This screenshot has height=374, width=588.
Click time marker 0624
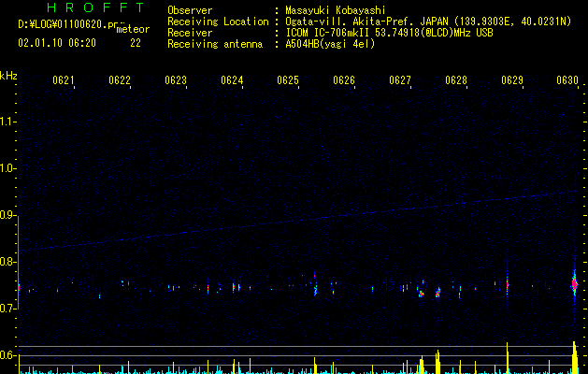pyautogui.click(x=232, y=80)
